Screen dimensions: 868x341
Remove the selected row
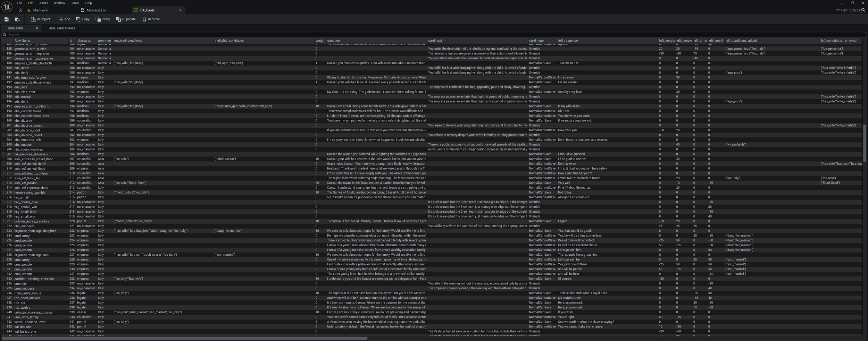[151, 19]
